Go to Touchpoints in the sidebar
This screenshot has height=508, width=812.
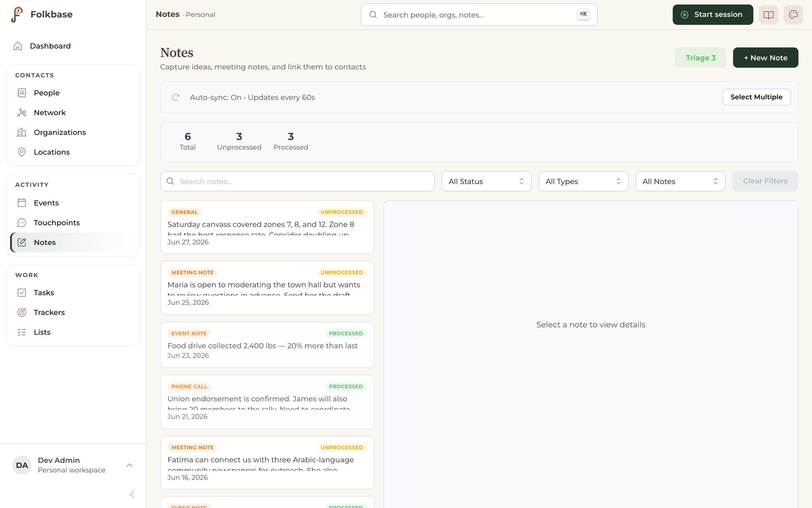pyautogui.click(x=73, y=223)
